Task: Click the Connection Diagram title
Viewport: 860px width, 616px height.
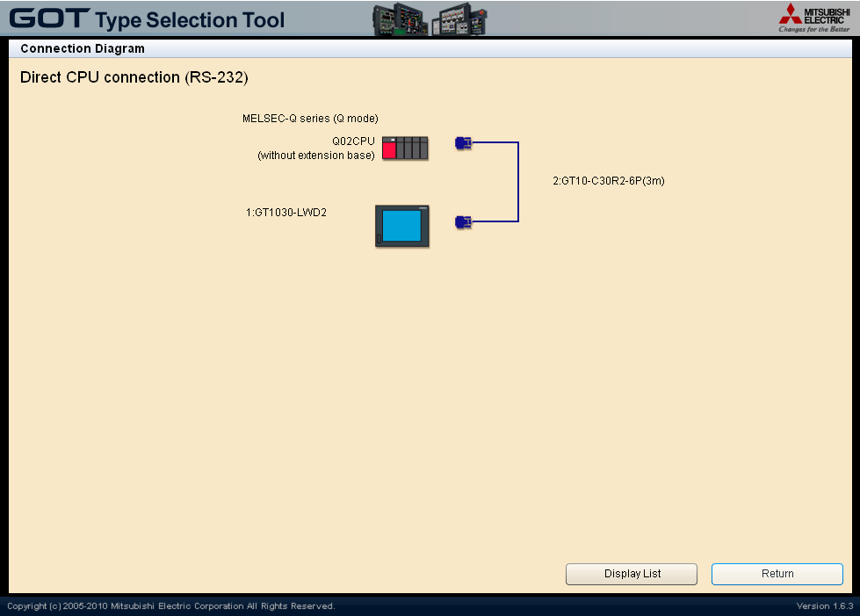Action: coord(83,49)
